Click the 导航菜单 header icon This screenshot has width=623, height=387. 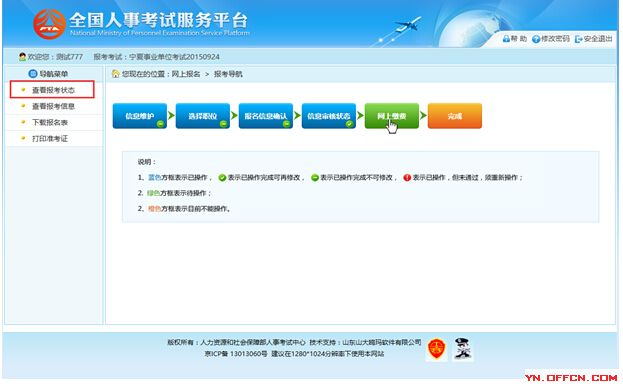[33, 74]
